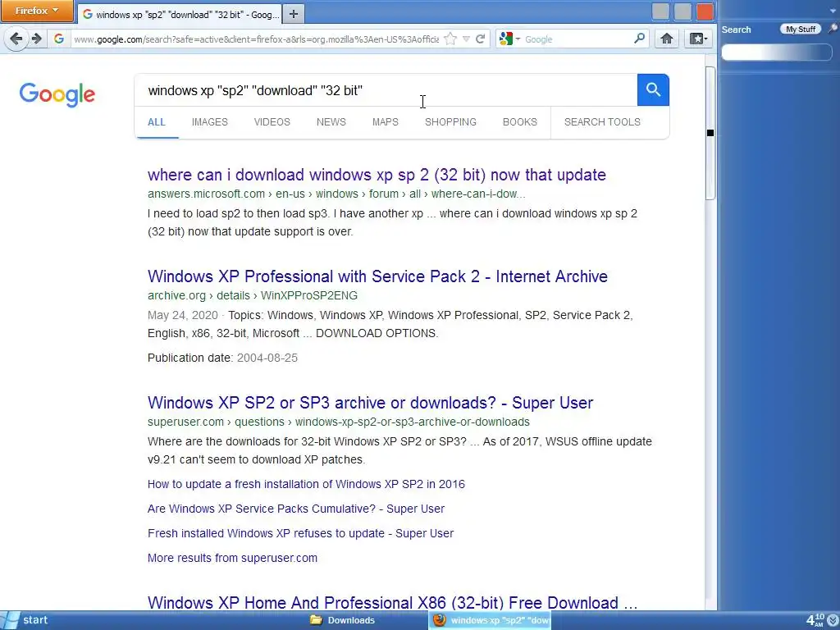Click the My Stuff button in sidebar
The image size is (840, 630).
[801, 29]
